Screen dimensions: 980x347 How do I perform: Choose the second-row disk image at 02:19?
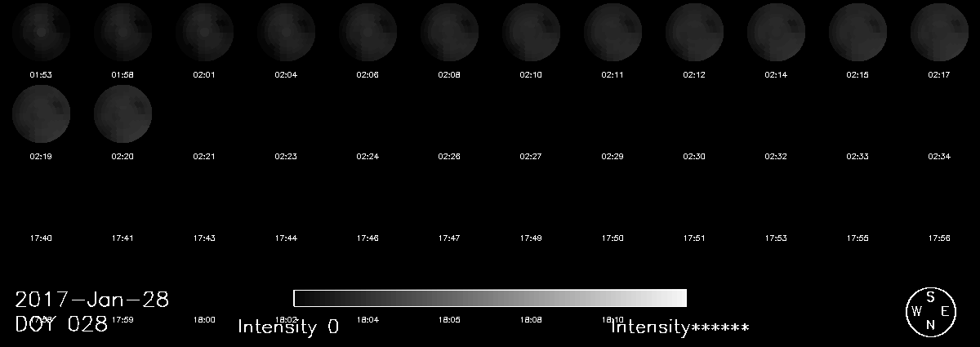pyautogui.click(x=41, y=113)
